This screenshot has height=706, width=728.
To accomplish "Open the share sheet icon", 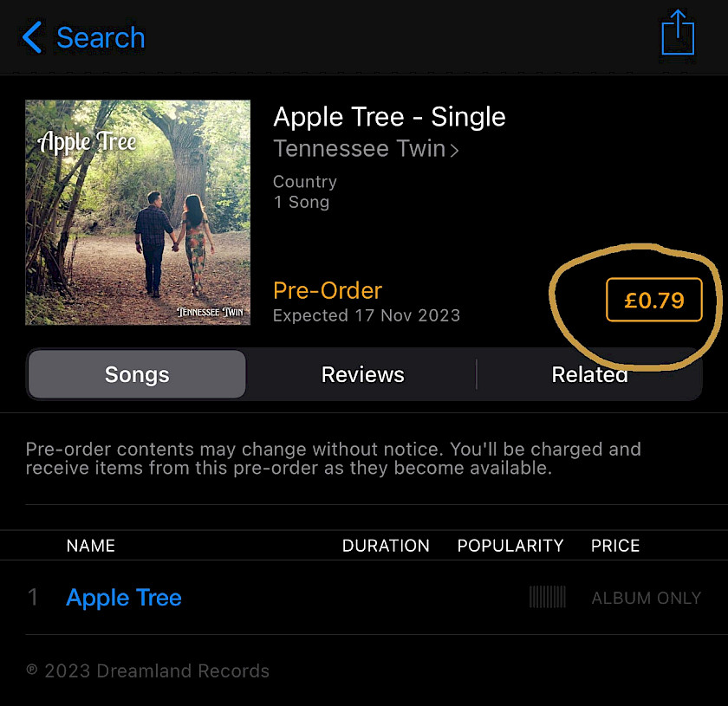I will coord(678,33).
